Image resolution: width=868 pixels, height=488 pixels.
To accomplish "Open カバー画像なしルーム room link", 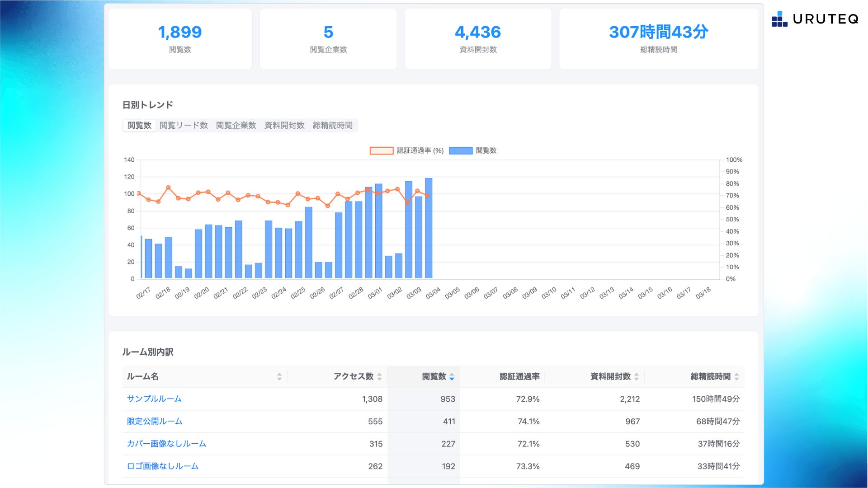I will coord(166,444).
